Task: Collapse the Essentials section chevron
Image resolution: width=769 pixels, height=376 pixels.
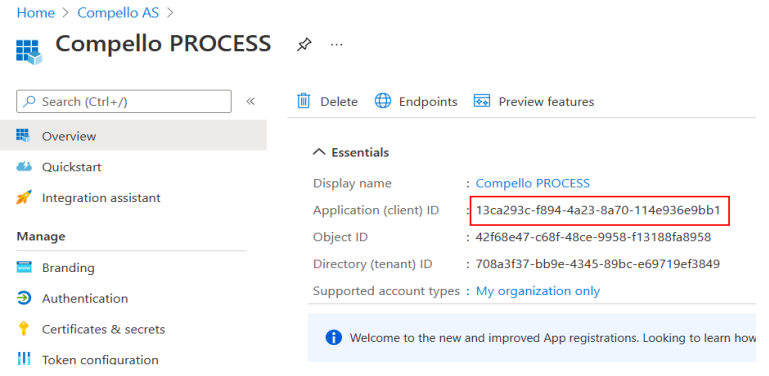Action: (319, 152)
